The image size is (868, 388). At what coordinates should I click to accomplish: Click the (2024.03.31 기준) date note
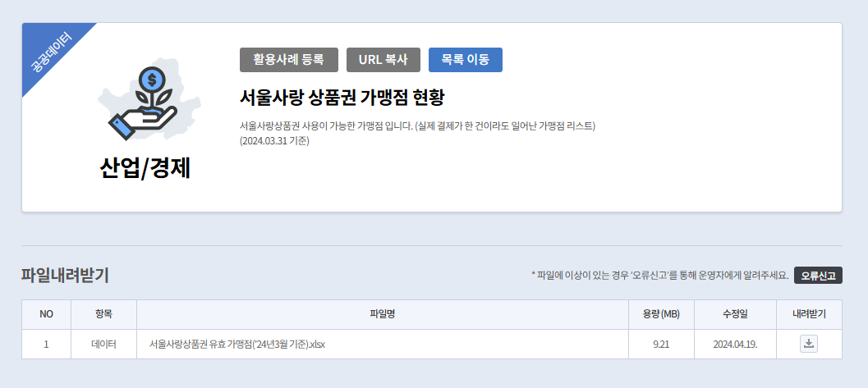click(x=274, y=140)
